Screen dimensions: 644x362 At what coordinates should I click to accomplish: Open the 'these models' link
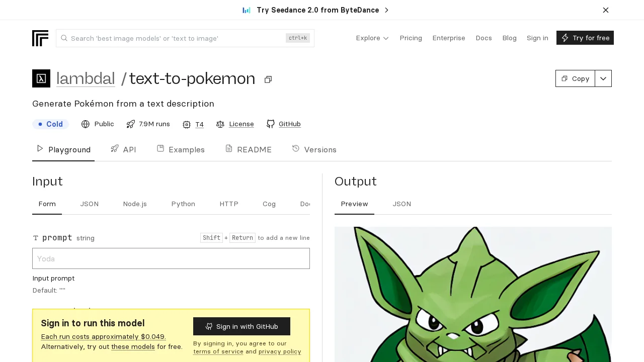click(x=133, y=346)
